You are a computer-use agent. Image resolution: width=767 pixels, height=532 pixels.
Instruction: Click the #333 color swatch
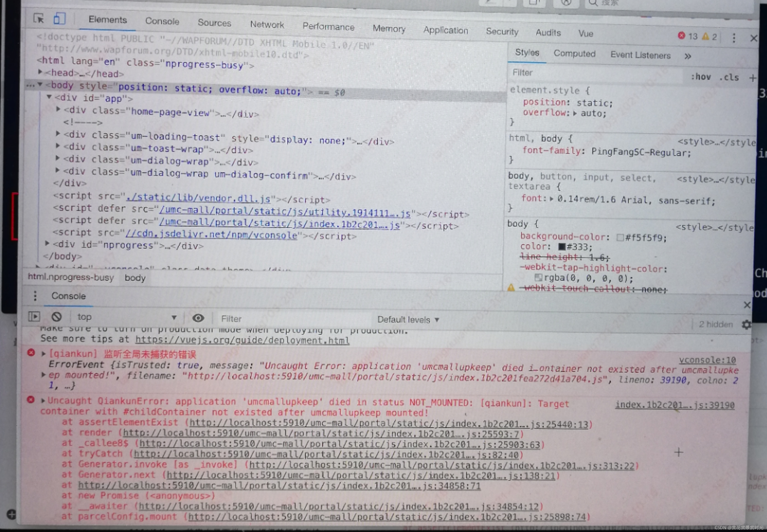tap(562, 247)
